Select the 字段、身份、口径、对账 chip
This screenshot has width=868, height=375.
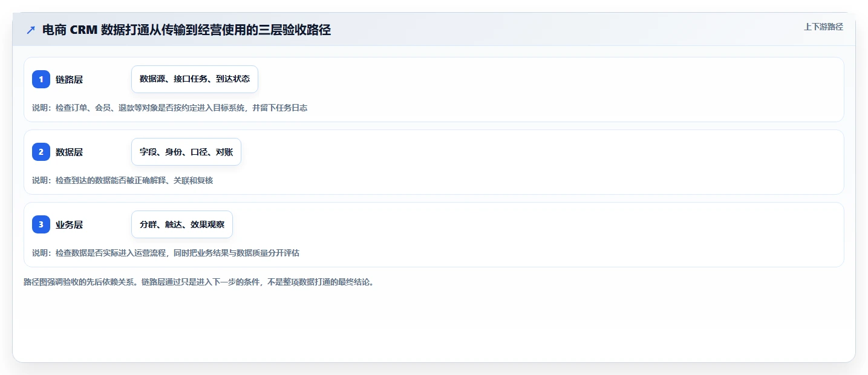[x=186, y=152]
